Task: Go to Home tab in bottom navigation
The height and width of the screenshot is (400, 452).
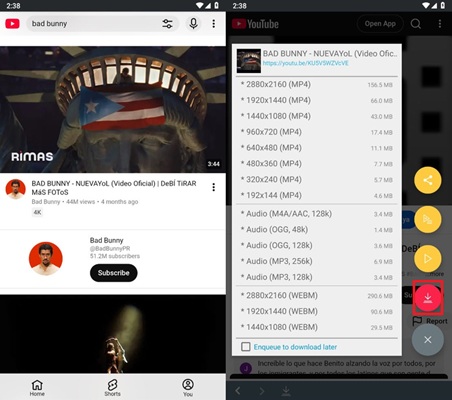Action: (x=37, y=388)
